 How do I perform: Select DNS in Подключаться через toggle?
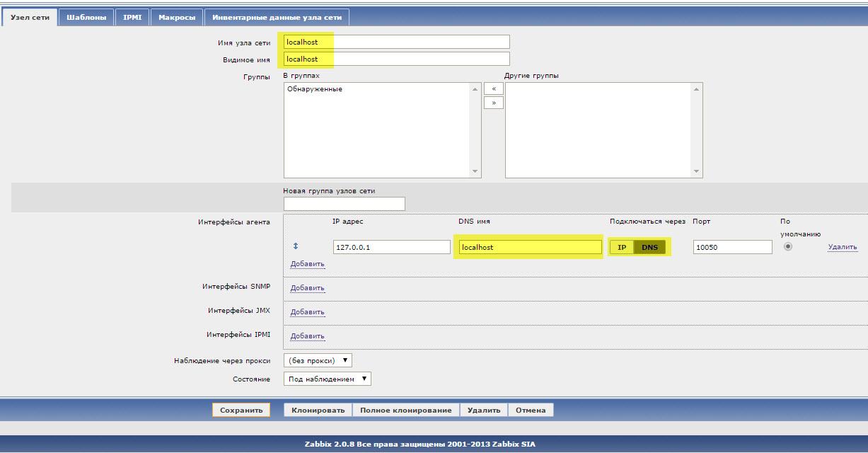pyautogui.click(x=649, y=247)
